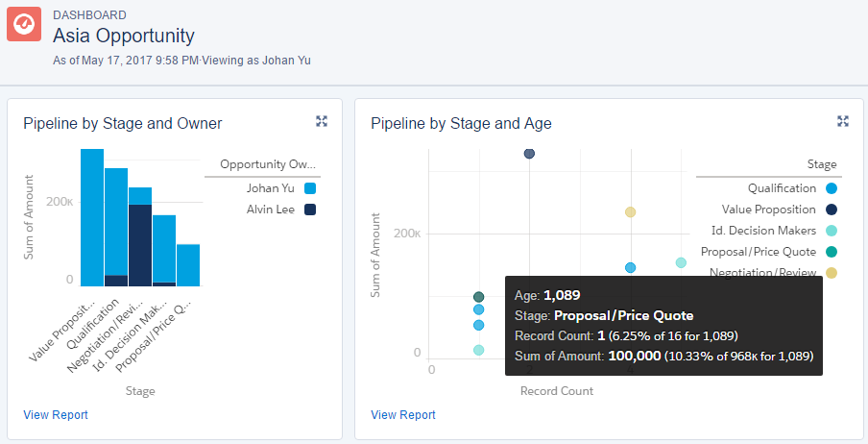The height and width of the screenshot is (444, 868).
Task: Click the 'Opportunity Ow...' legend header
Action: pos(268,164)
